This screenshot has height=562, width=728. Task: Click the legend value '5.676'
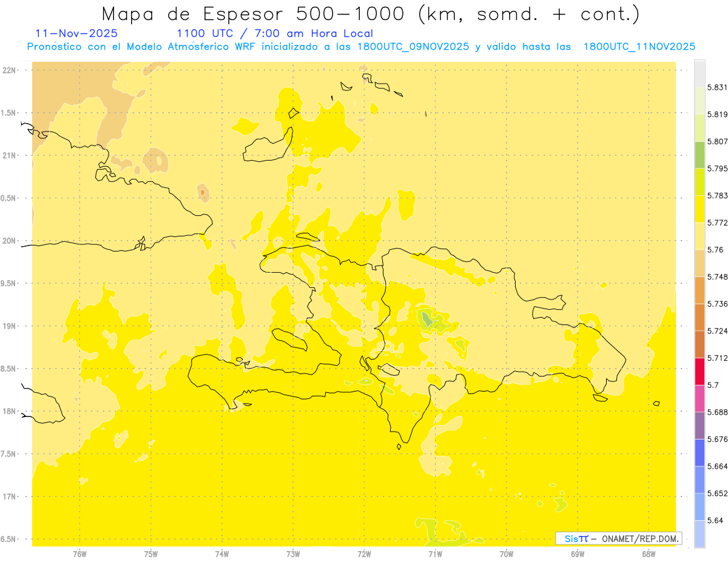(x=717, y=439)
